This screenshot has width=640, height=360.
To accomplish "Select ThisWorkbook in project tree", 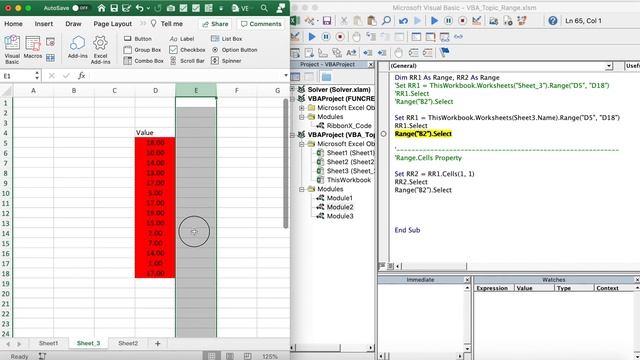I will (x=349, y=180).
